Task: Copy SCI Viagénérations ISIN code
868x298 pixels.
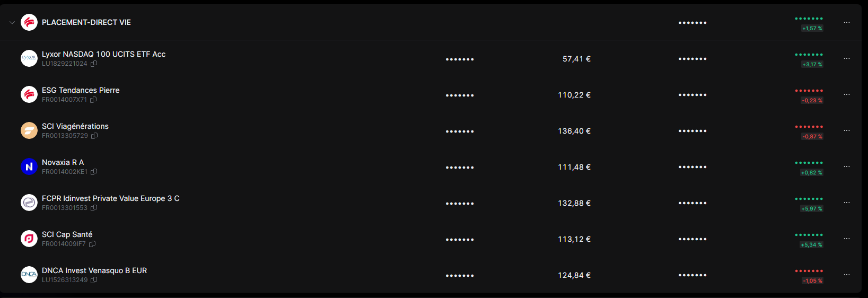Action: (94, 136)
